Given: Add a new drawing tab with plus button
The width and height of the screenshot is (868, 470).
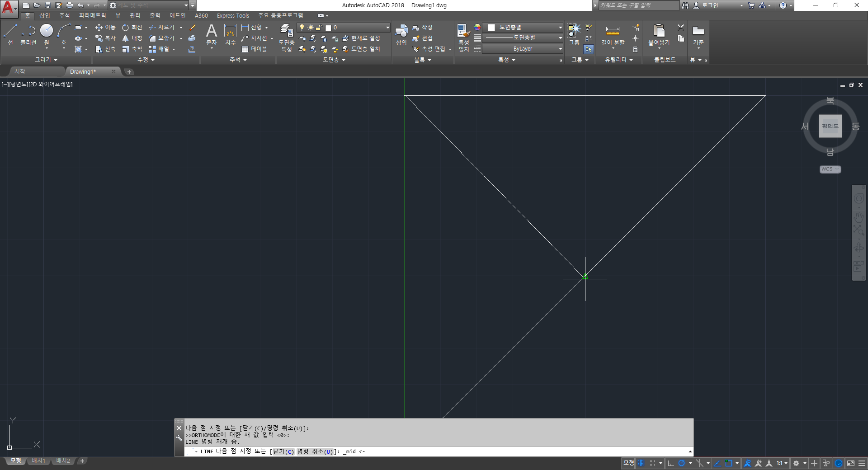Looking at the screenshot, I should tap(129, 71).
